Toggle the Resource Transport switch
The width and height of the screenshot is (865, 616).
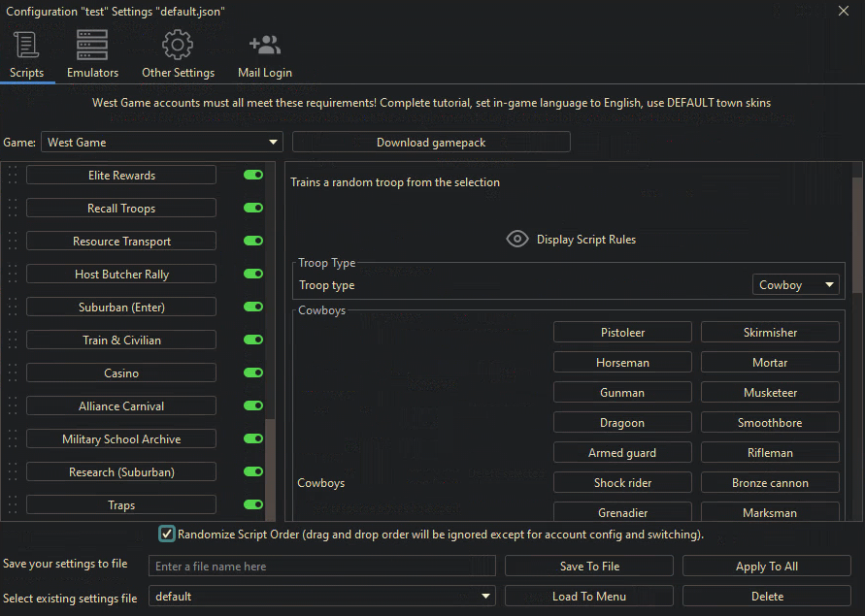253,241
